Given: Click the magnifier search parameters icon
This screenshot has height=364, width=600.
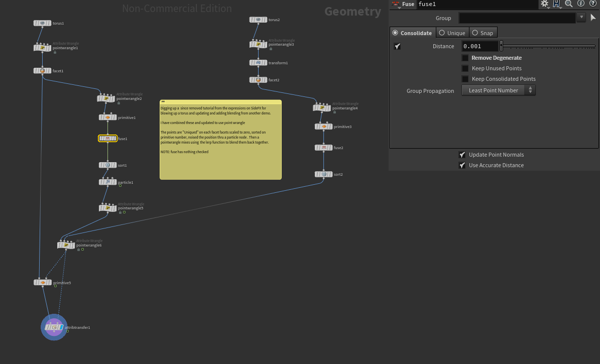Looking at the screenshot, I should pos(569,4).
